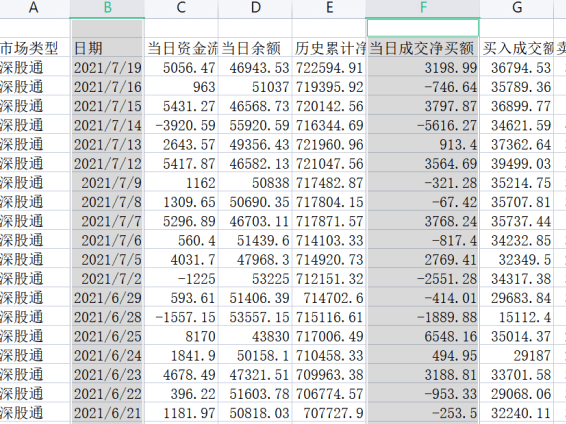This screenshot has width=566, height=424.
Task: Select date cell 2021/7/8
Action: (x=107, y=202)
